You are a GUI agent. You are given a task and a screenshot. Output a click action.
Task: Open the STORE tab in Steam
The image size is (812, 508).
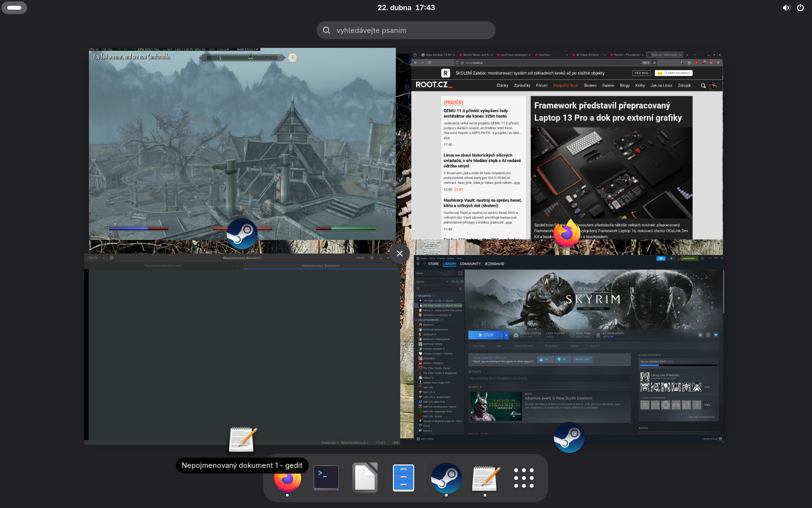[x=433, y=264]
